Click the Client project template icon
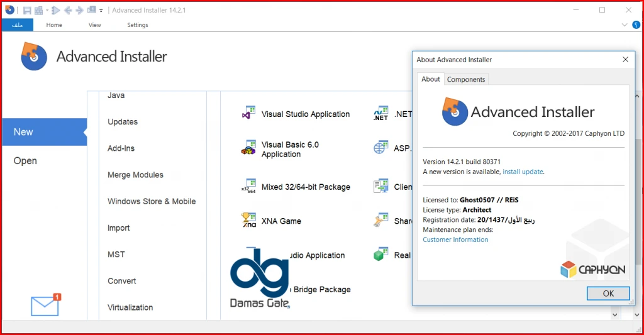 click(381, 186)
